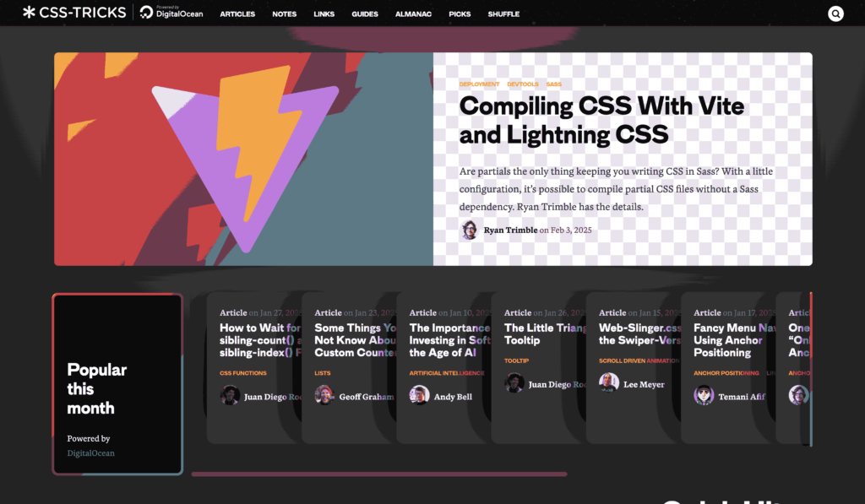Open Andy Bell author link
865x504 pixels.
coord(453,397)
